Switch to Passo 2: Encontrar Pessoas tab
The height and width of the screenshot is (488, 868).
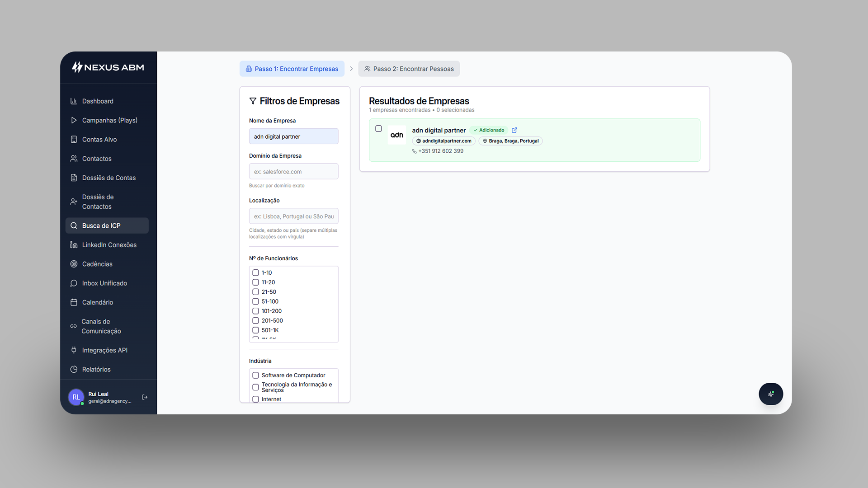tap(409, 69)
